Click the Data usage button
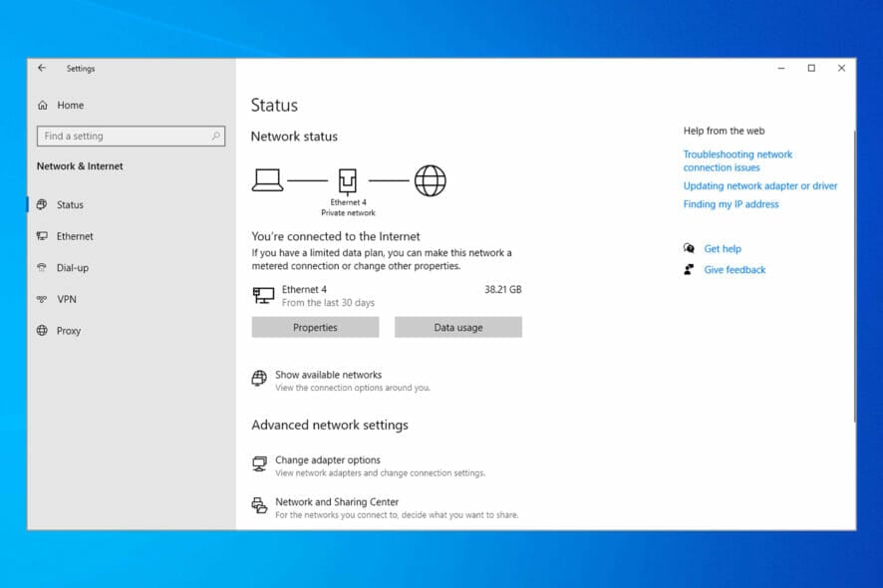This screenshot has width=883, height=588. pyautogui.click(x=457, y=327)
